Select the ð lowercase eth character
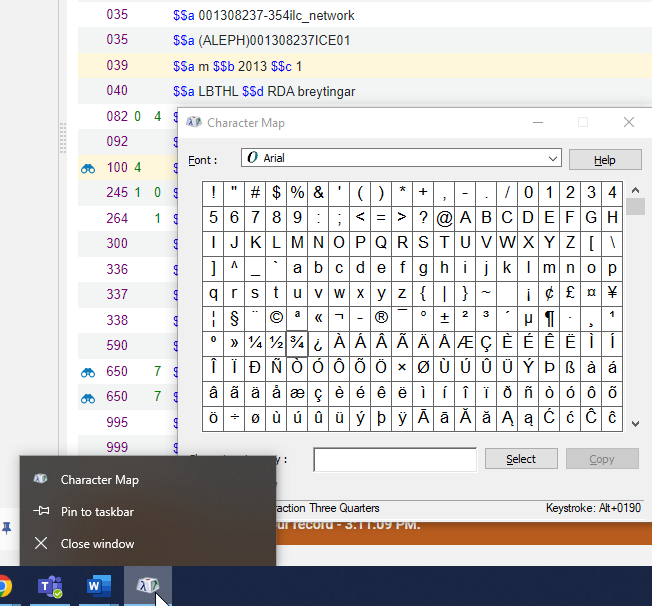The image size is (652, 606). 507,393
